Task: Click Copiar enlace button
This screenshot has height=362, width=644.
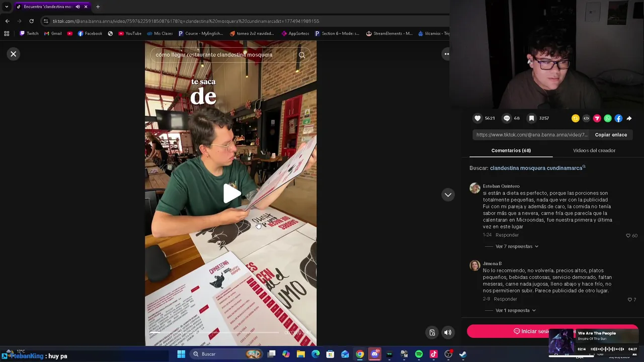Action: [611, 135]
